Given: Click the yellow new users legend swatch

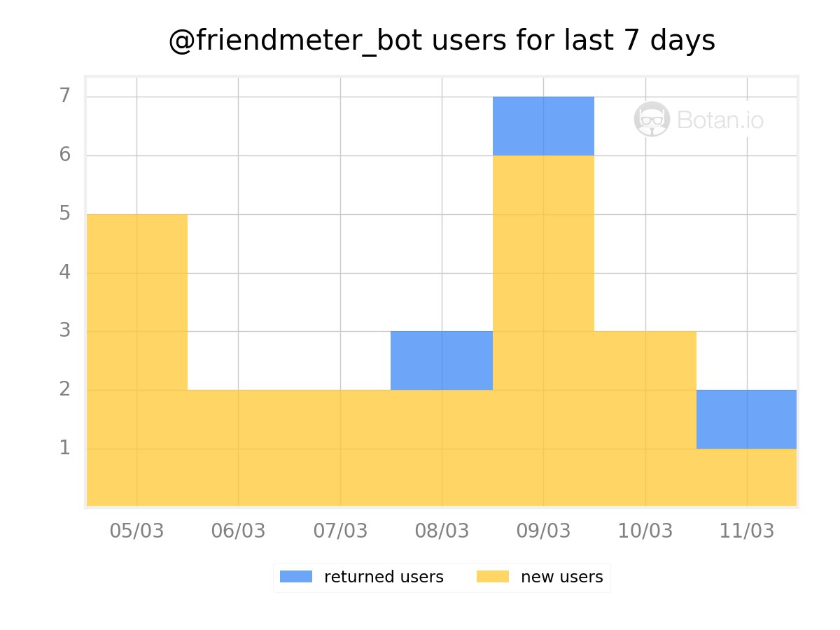Looking at the screenshot, I should click(x=492, y=577).
